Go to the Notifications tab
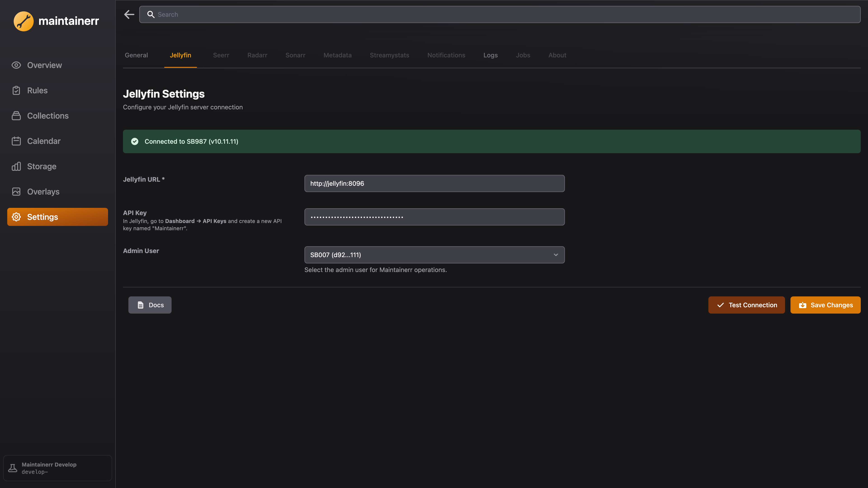 (446, 55)
